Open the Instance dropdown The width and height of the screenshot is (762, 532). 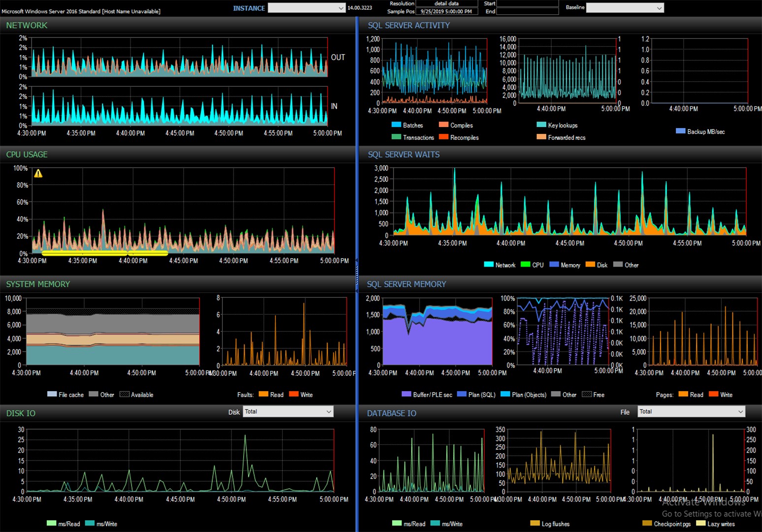tap(306, 8)
